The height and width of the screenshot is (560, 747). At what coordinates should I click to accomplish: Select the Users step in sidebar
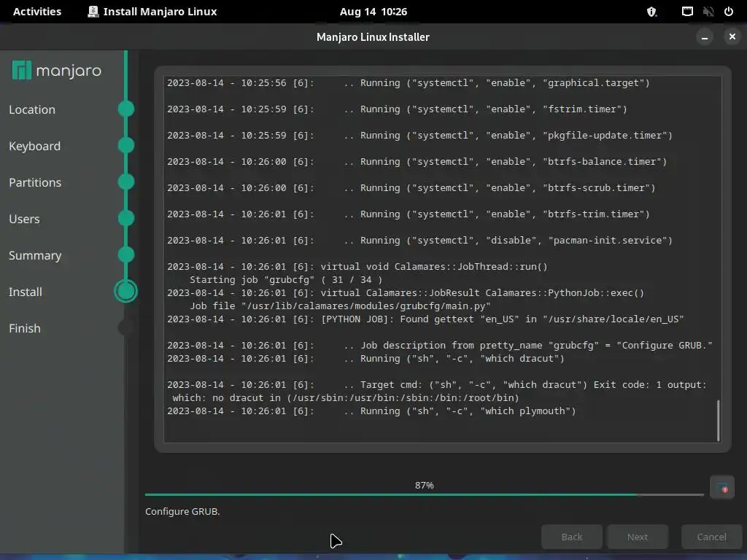click(x=24, y=219)
